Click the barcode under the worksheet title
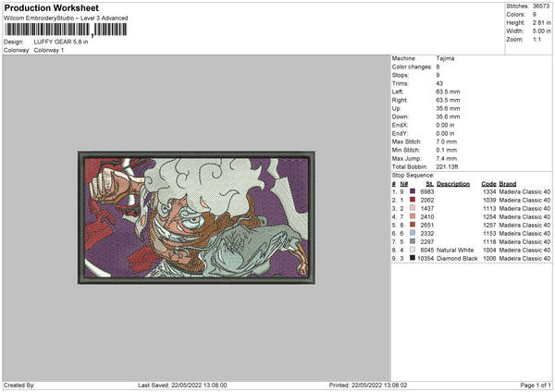This screenshot has width=555, height=392. point(66,30)
